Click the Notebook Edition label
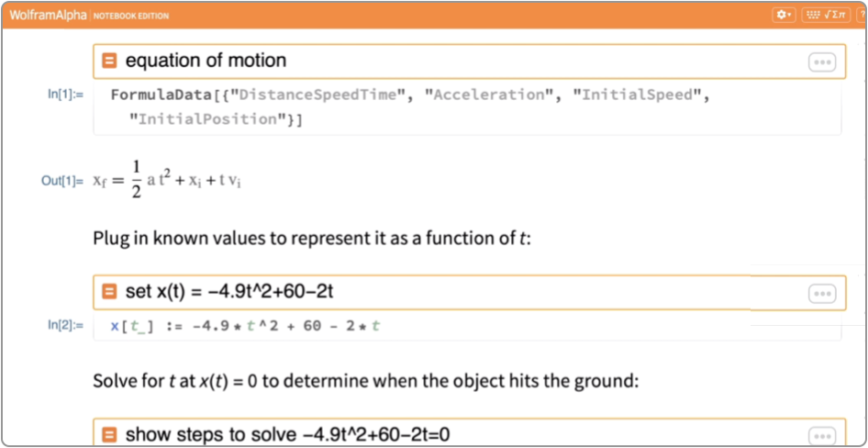This screenshot has height=448, width=868. pos(131,17)
